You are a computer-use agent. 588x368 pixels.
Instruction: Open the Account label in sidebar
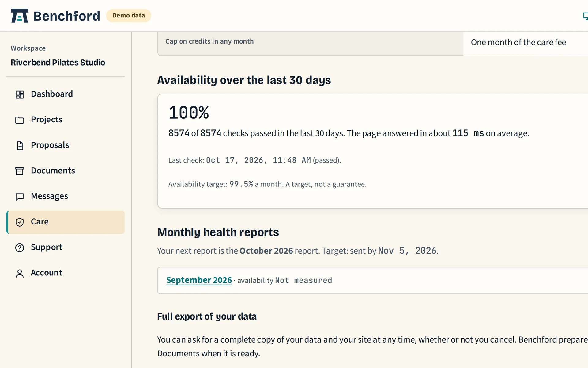(46, 273)
